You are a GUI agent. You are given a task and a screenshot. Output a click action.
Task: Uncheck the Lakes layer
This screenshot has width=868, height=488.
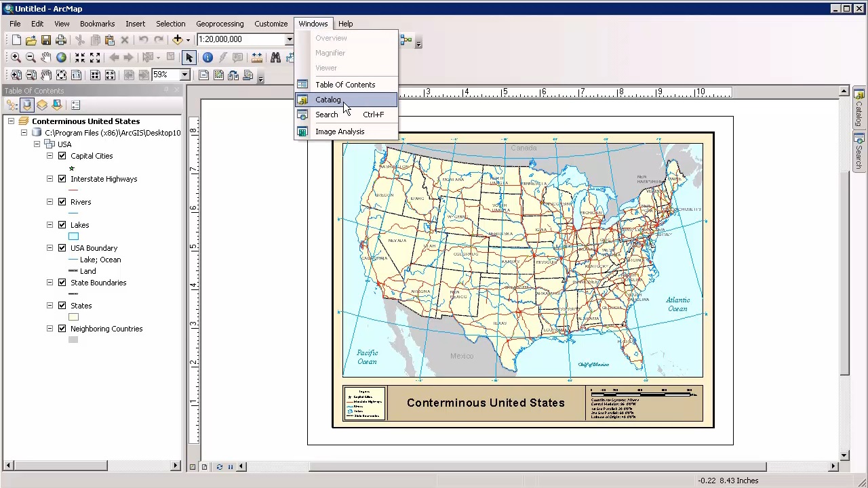tap(62, 225)
